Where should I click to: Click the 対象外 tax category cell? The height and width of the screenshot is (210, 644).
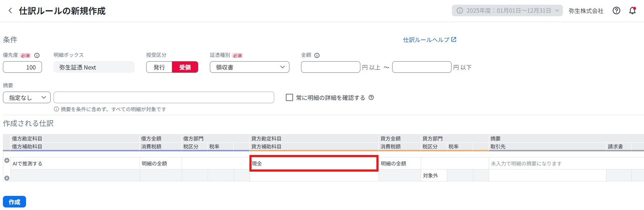[434, 176]
